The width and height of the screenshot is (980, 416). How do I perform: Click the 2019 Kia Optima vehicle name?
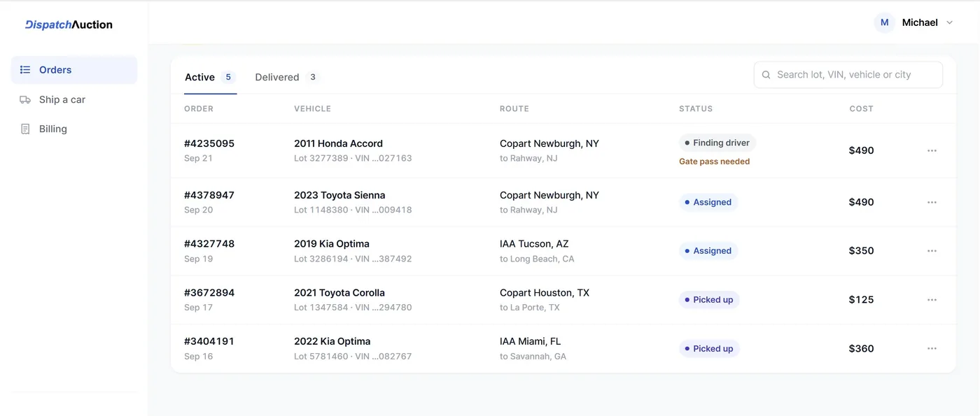pos(332,244)
